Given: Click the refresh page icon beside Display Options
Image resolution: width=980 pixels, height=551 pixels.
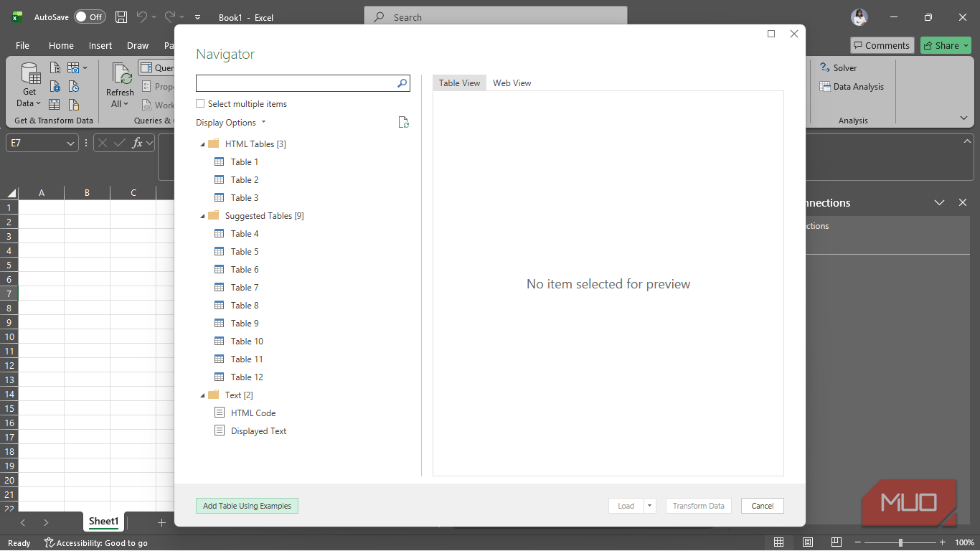Looking at the screenshot, I should pyautogui.click(x=404, y=123).
